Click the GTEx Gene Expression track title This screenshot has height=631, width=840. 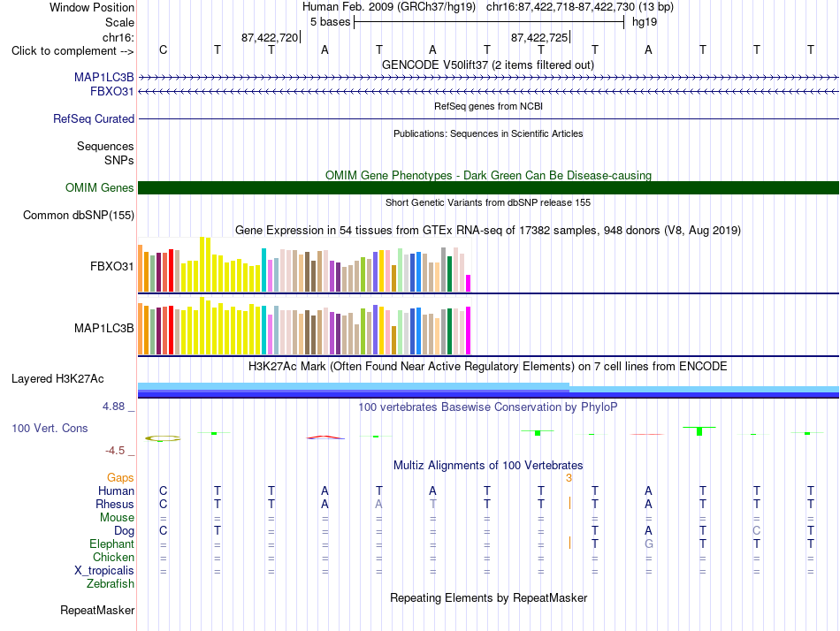point(488,231)
